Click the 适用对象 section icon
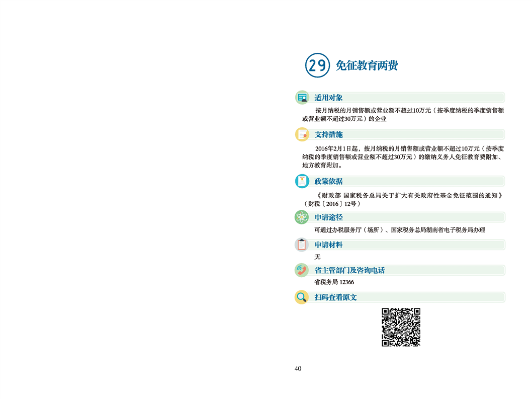Viewport: 532px width, 399px height. (302, 98)
